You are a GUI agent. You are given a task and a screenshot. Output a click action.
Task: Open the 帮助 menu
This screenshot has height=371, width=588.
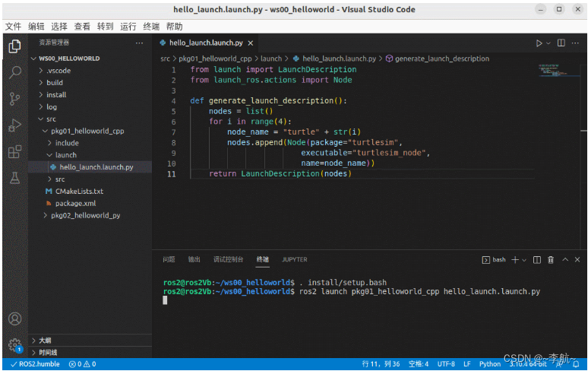[174, 27]
